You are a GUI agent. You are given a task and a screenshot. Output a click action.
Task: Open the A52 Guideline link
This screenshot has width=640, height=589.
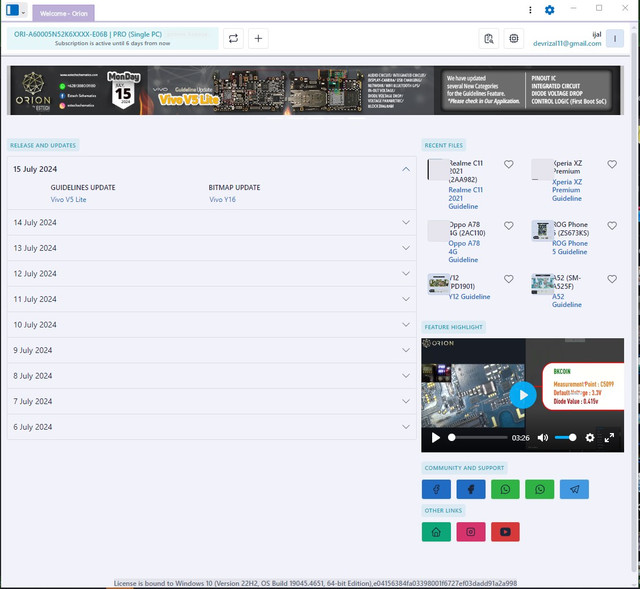click(x=567, y=301)
